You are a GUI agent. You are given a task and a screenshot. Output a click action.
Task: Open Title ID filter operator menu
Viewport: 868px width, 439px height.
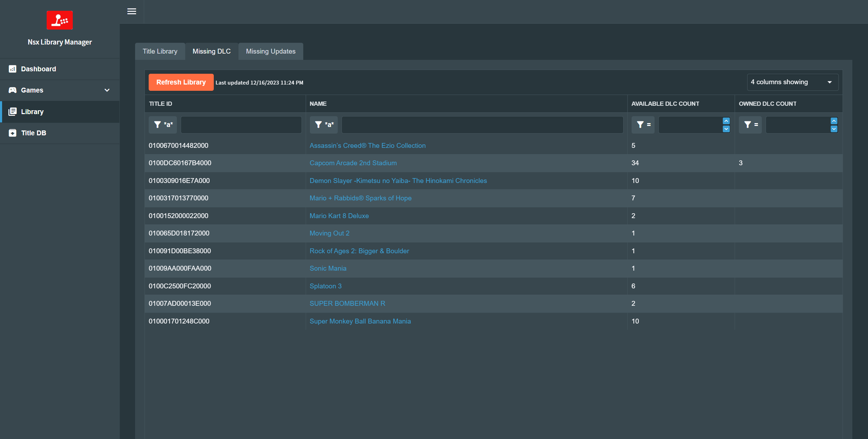point(163,125)
